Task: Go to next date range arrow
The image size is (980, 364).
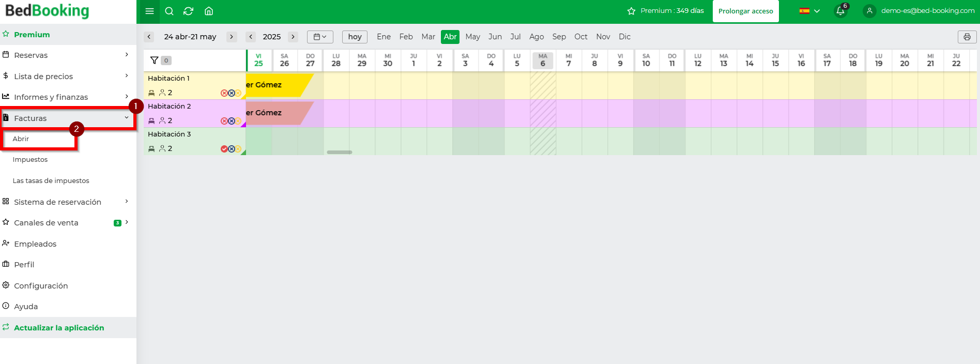Action: tap(232, 37)
